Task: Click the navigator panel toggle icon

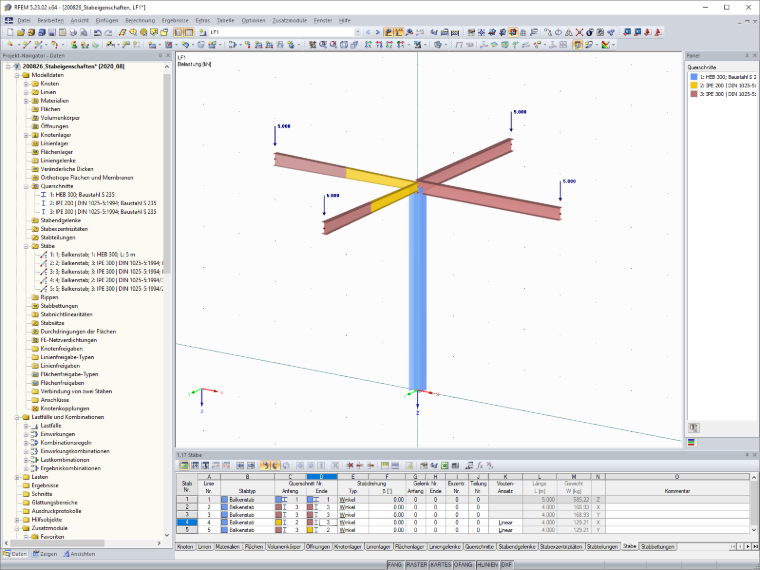Action: pyautogui.click(x=178, y=32)
